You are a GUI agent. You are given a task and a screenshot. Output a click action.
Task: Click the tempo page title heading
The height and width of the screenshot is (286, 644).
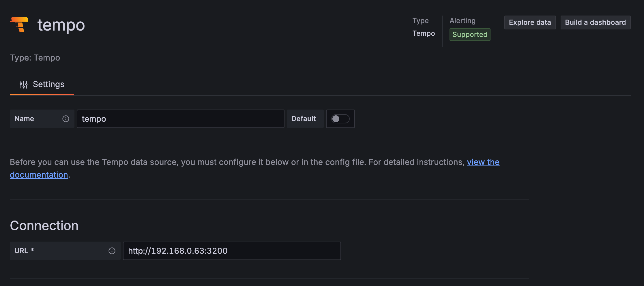(x=61, y=25)
